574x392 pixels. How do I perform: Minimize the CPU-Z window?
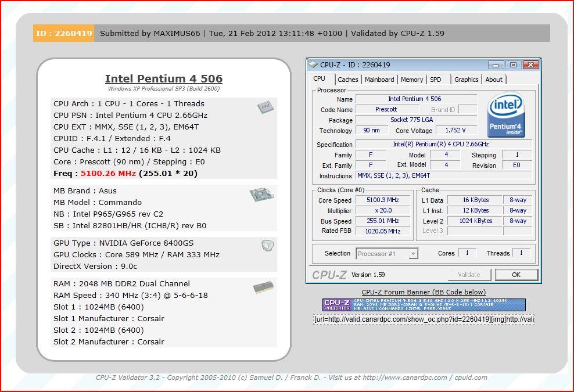click(496, 65)
